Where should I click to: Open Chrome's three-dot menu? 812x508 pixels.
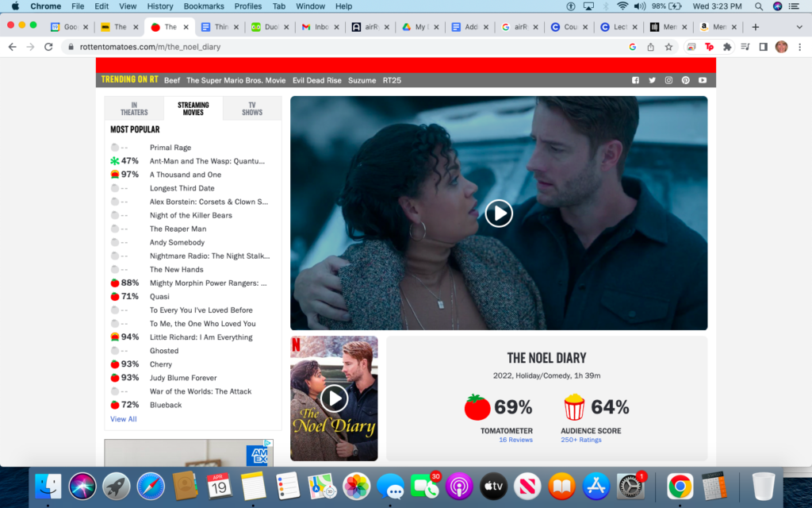[x=799, y=47]
